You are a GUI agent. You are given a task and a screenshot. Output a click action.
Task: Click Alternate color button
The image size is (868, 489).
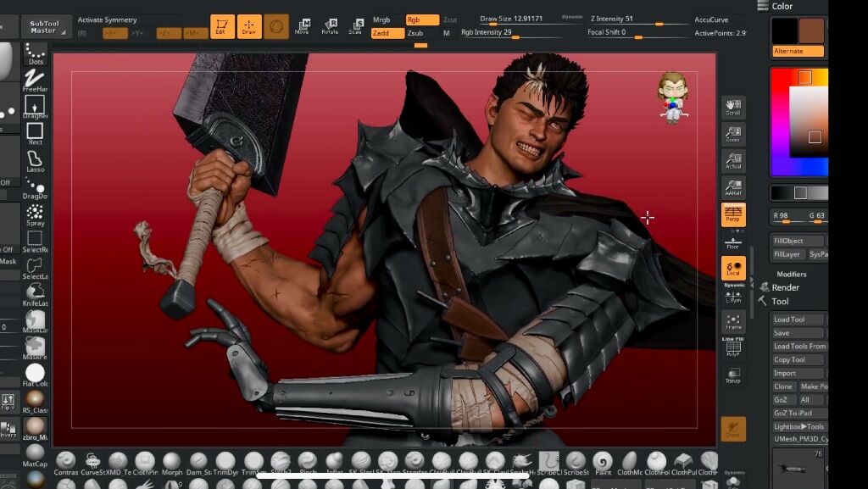pos(798,51)
